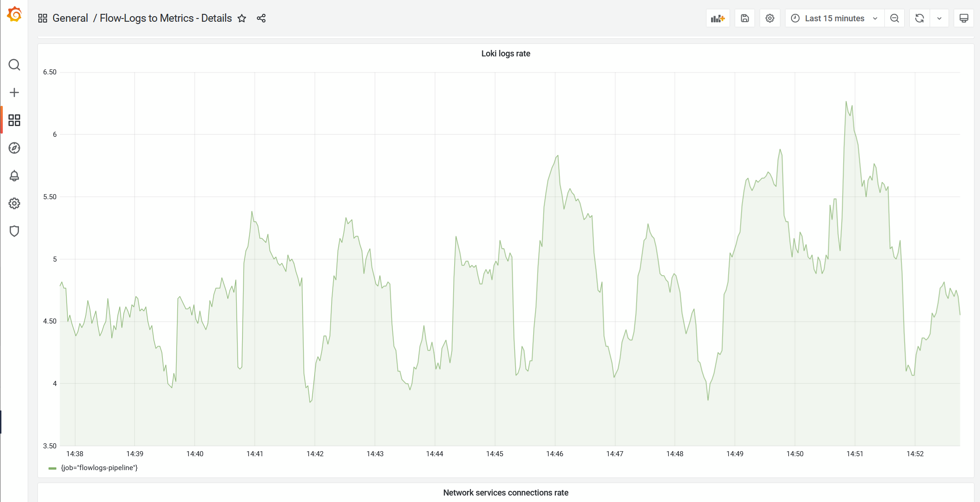Share the dashboard via share icon
980x502 pixels.
pos(261,18)
